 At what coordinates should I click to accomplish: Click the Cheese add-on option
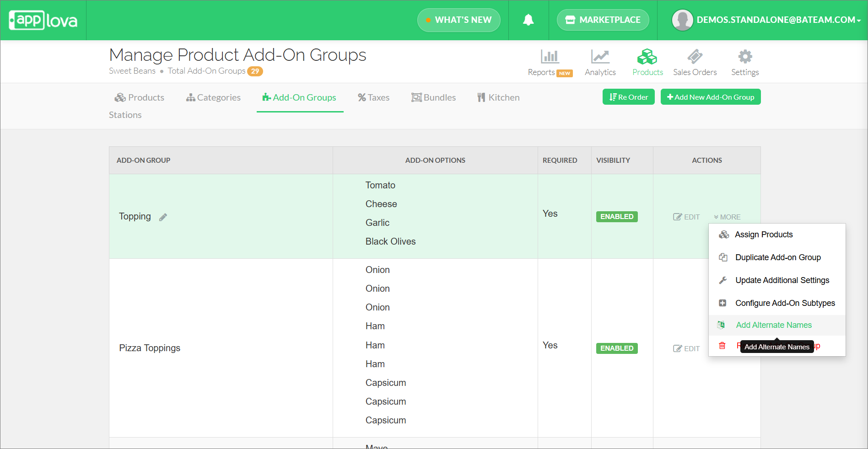click(381, 204)
